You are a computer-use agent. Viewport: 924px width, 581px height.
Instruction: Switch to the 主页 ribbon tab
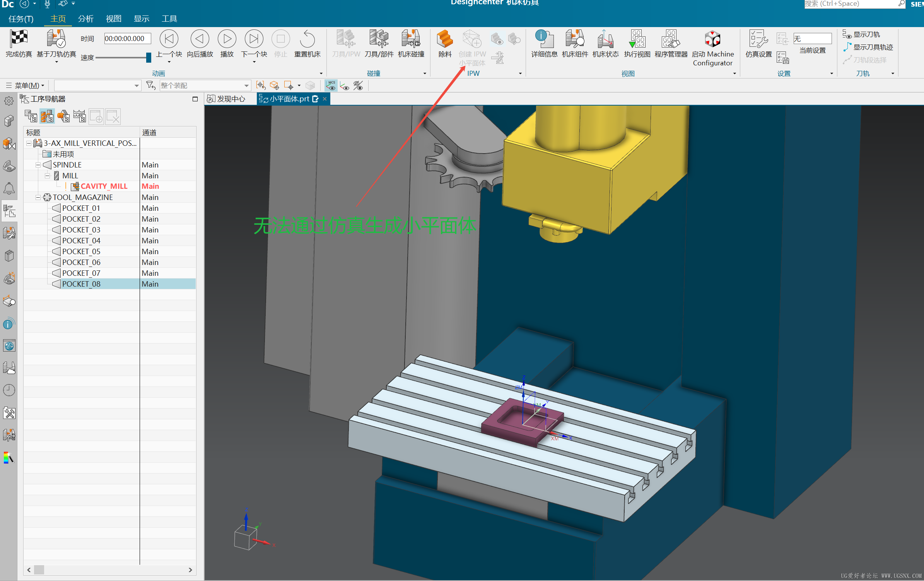(58, 19)
